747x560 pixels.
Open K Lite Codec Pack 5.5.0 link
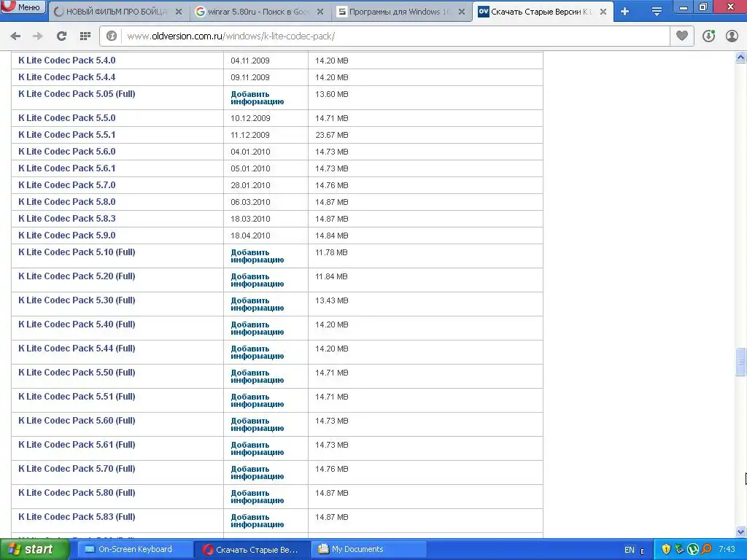click(x=66, y=118)
